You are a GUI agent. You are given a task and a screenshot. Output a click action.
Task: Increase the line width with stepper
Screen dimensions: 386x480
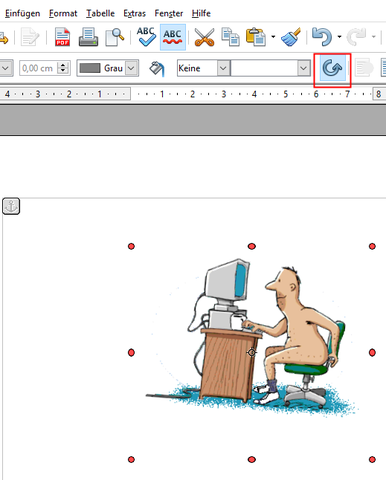coord(63,65)
